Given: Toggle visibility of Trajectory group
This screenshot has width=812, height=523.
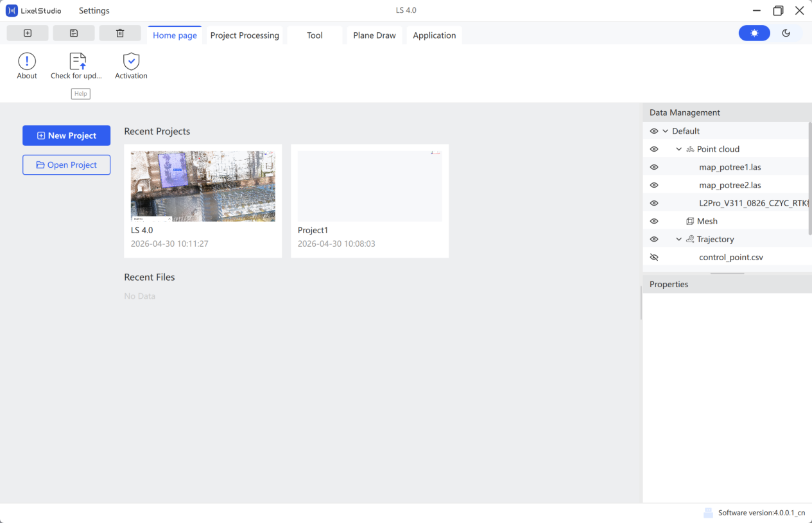Looking at the screenshot, I should click(x=654, y=239).
